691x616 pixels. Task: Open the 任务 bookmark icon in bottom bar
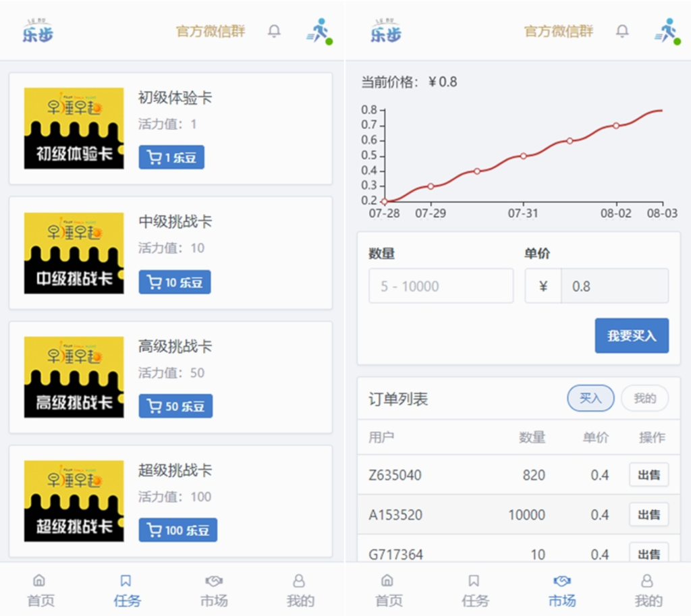click(x=127, y=579)
